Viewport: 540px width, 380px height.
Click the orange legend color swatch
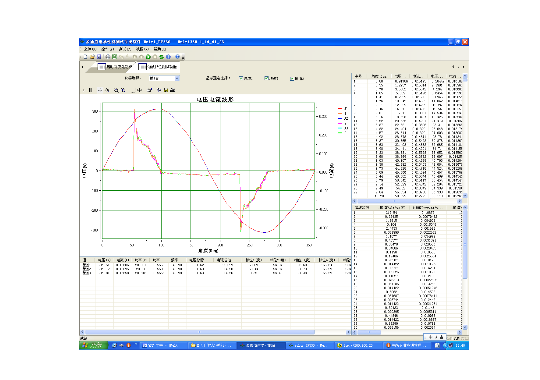coord(340,113)
